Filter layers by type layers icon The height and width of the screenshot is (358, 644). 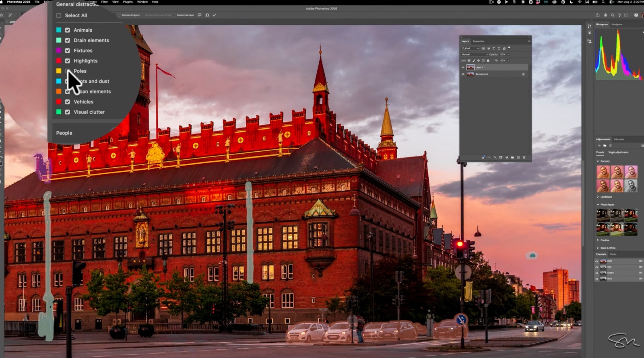click(x=494, y=48)
